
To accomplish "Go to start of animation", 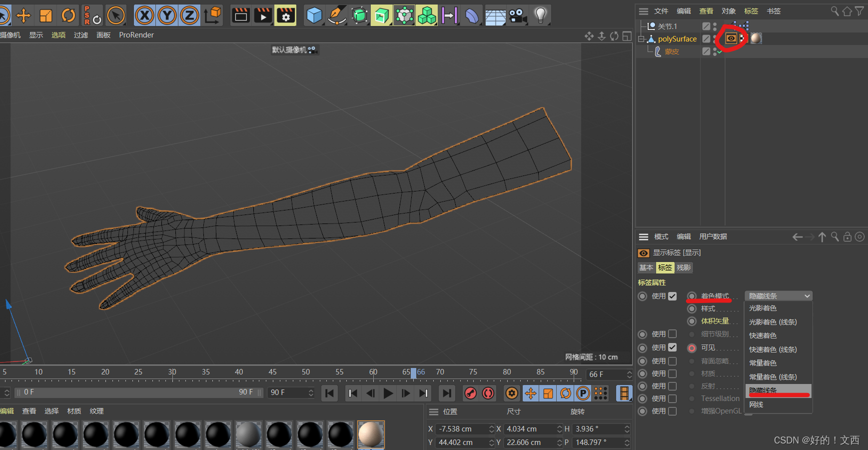I will tap(329, 393).
